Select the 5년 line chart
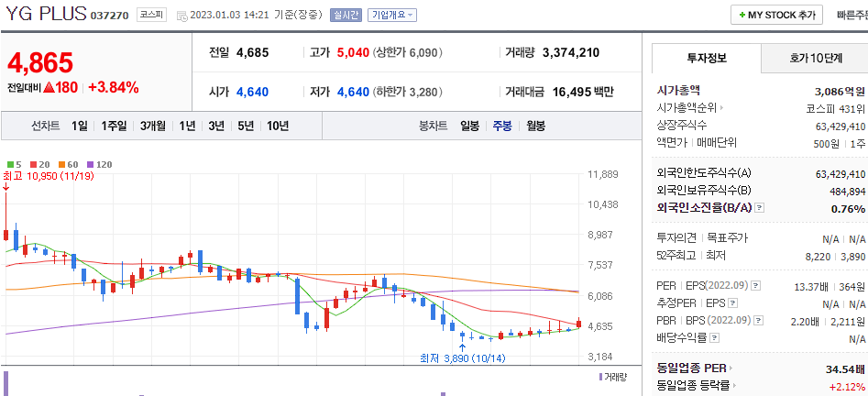Viewport: 868px width, 396px height. point(246,126)
